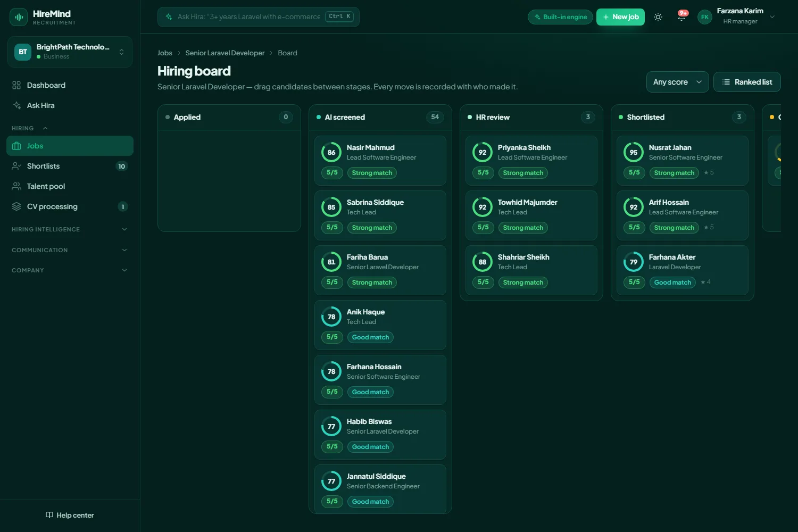798x532 pixels.
Task: Open the Help center link
Action: (70, 515)
